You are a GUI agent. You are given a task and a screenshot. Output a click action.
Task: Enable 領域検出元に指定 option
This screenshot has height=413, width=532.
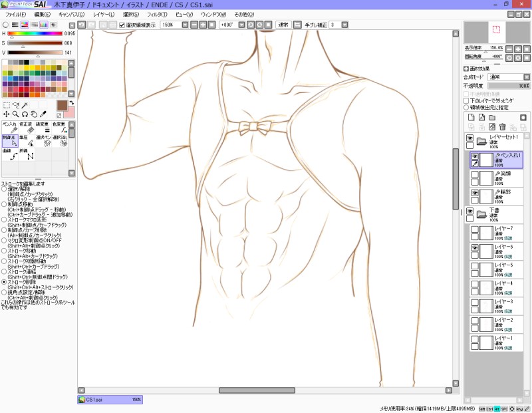466,107
